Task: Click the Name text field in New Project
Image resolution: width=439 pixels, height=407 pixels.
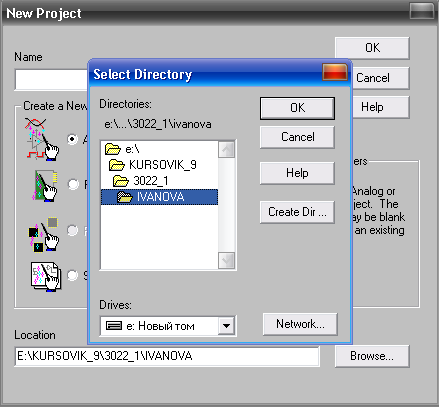Action: click(52, 79)
